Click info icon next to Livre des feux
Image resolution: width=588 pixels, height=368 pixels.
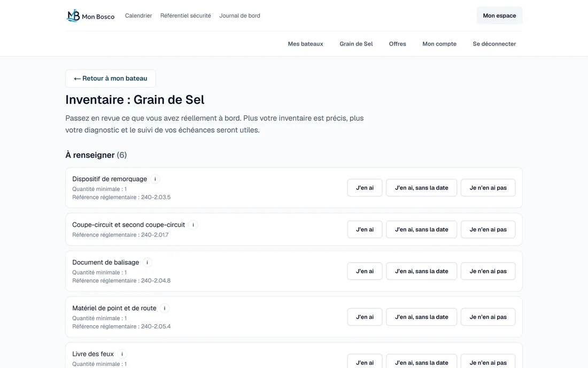click(122, 354)
